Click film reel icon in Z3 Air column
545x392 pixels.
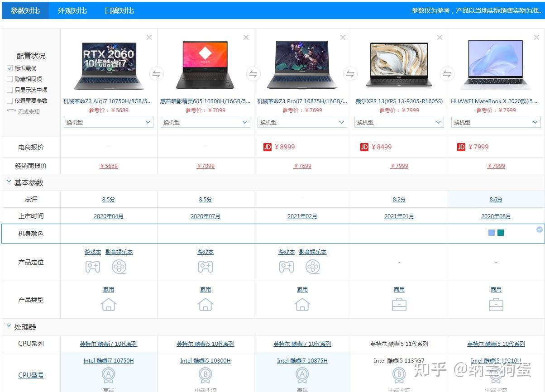click(119, 267)
